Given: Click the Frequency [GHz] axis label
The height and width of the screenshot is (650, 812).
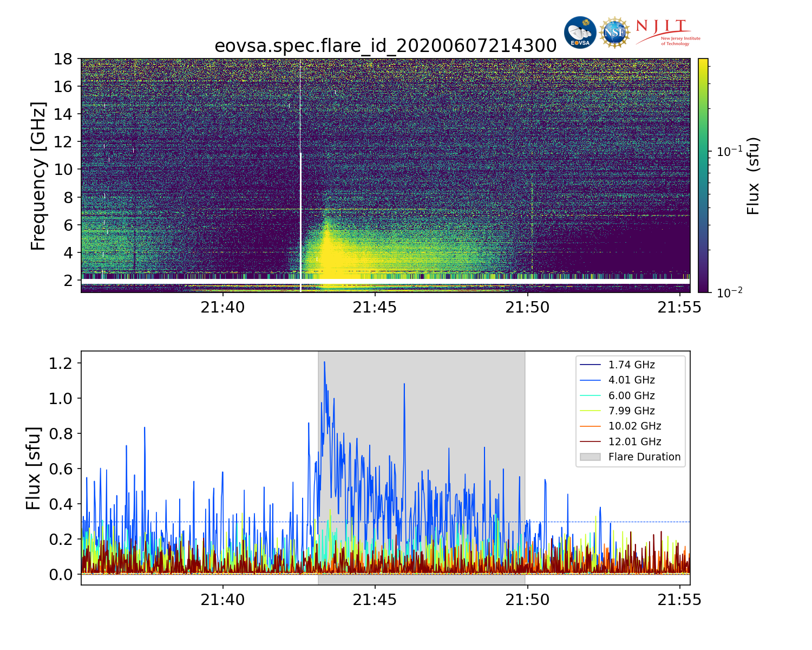Looking at the screenshot, I should 38,175.
